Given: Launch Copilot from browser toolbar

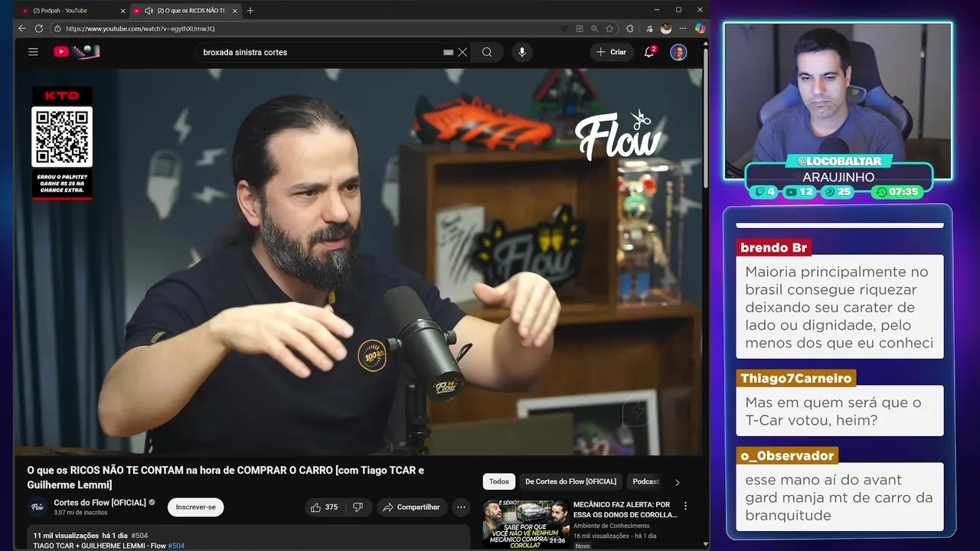Looking at the screenshot, I should [700, 28].
